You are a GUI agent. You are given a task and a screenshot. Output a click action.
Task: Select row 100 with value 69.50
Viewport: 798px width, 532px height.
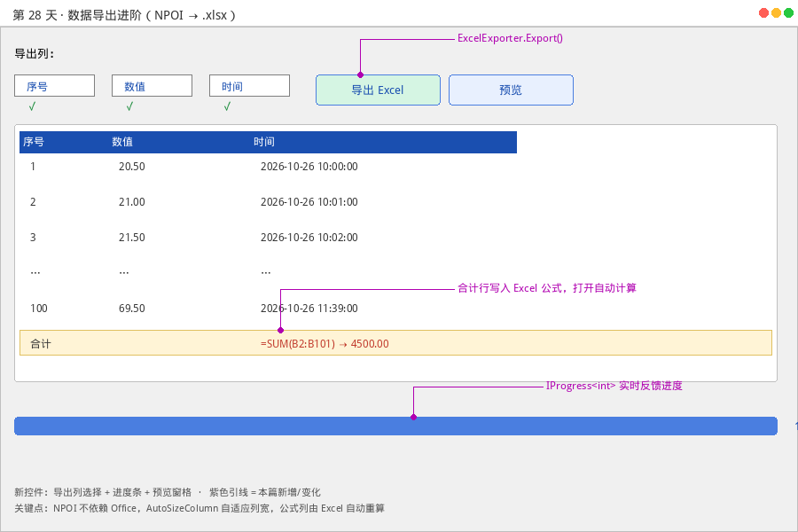(268, 309)
